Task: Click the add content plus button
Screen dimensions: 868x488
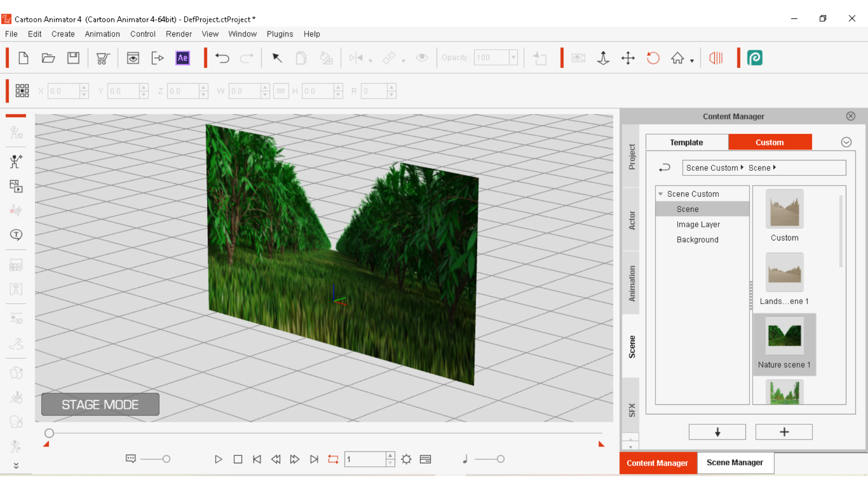Action: coord(784,432)
